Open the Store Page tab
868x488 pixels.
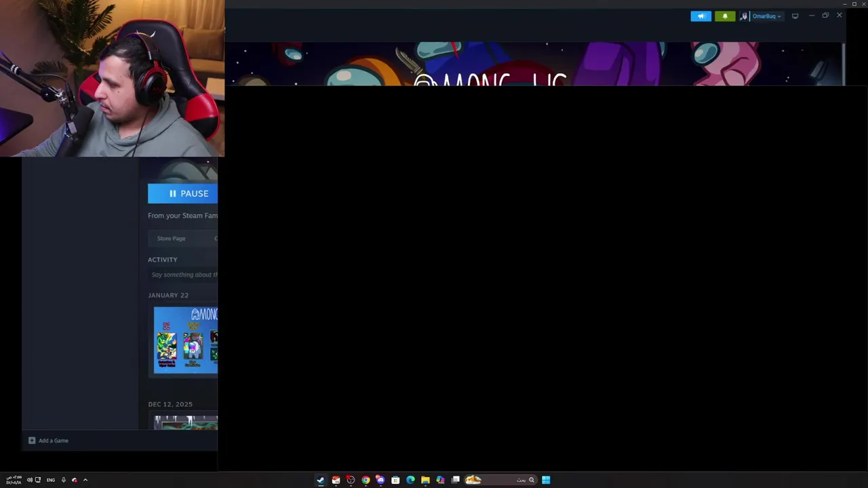171,239
